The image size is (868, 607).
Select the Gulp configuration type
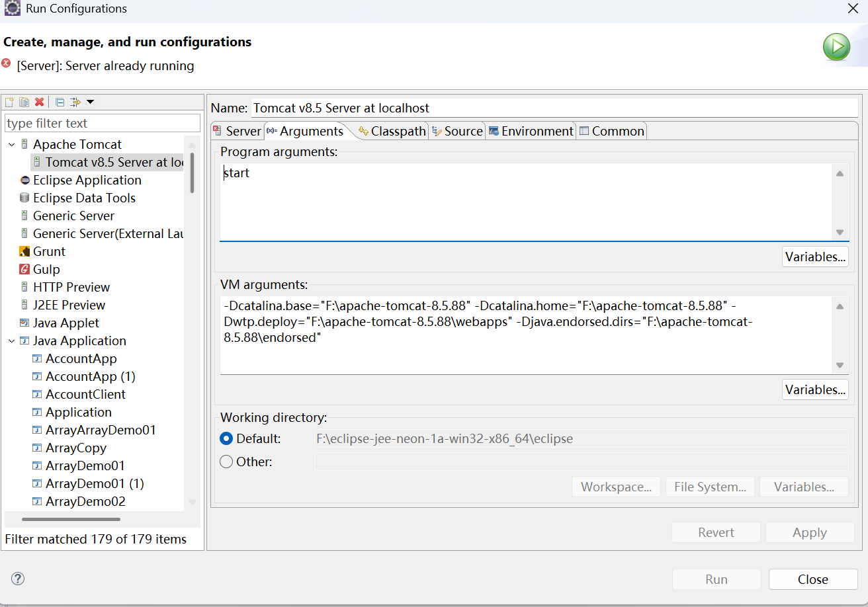point(46,269)
